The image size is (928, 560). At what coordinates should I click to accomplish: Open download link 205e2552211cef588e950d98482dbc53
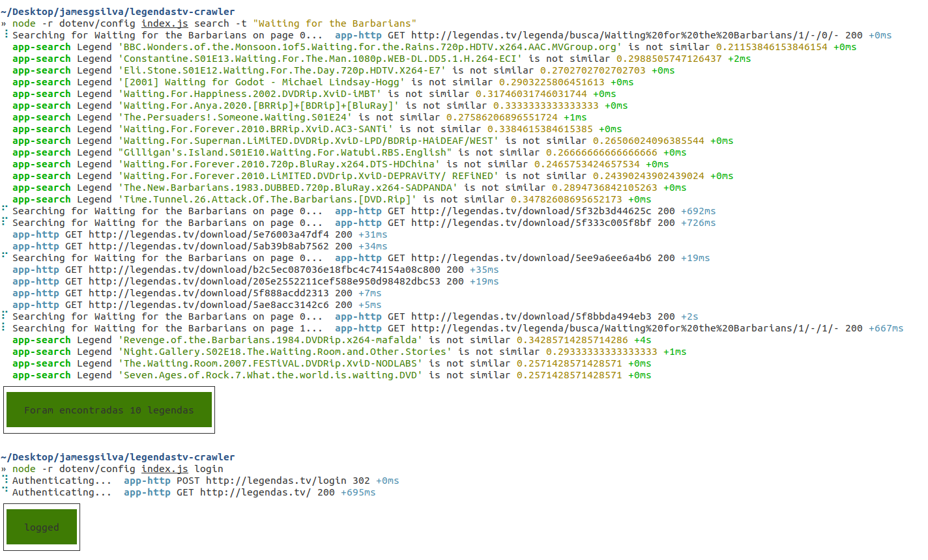pos(265,281)
